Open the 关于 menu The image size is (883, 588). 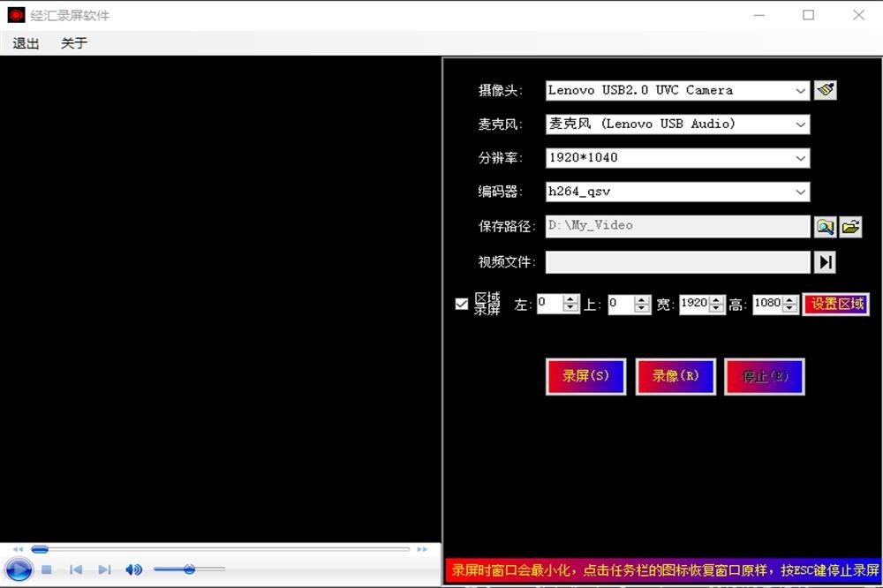tap(74, 43)
